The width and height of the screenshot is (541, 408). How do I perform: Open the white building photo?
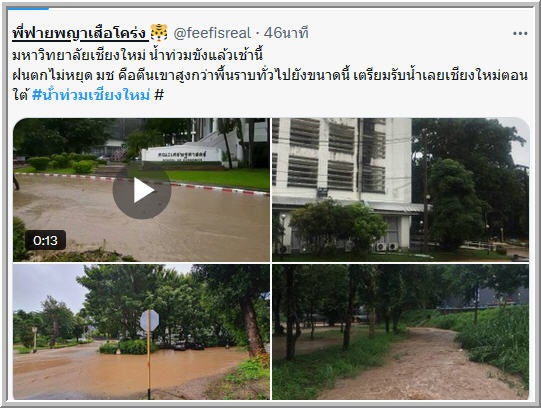pyautogui.click(x=401, y=190)
